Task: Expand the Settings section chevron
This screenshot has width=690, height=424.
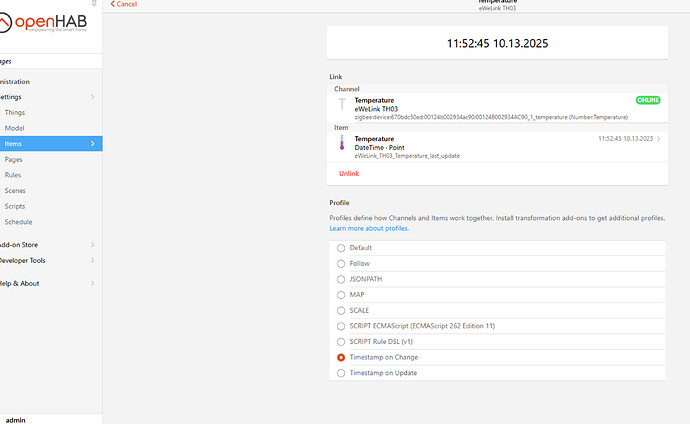Action: coord(93,97)
